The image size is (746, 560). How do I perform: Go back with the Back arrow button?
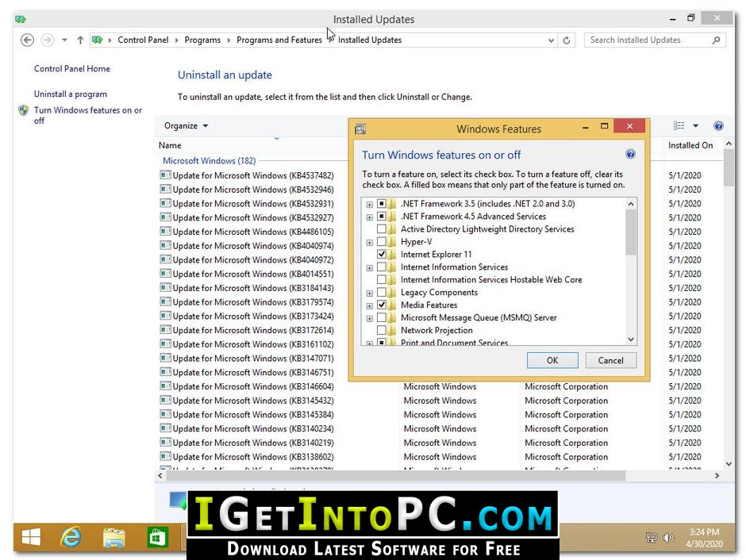coord(28,40)
